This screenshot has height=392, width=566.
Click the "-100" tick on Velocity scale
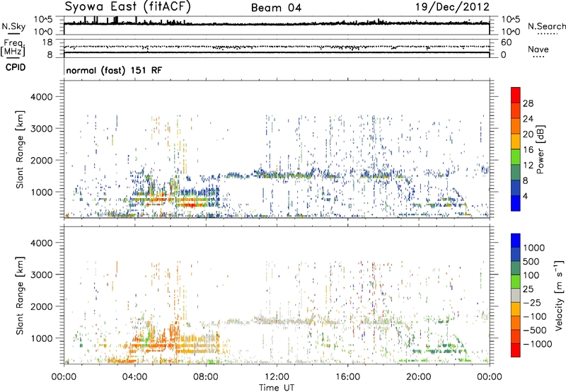point(535,316)
